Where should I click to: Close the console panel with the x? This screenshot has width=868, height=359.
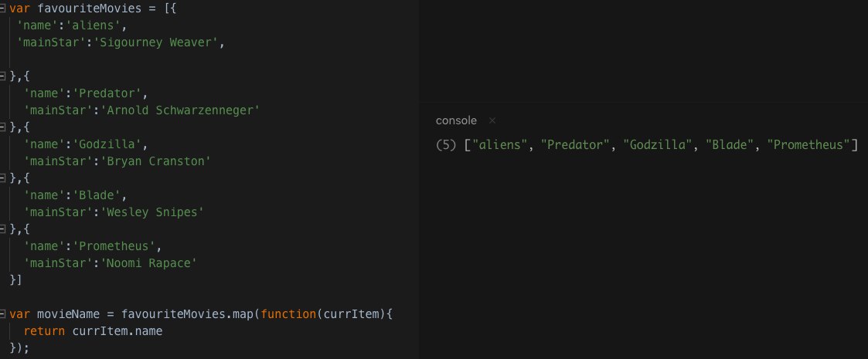point(492,120)
